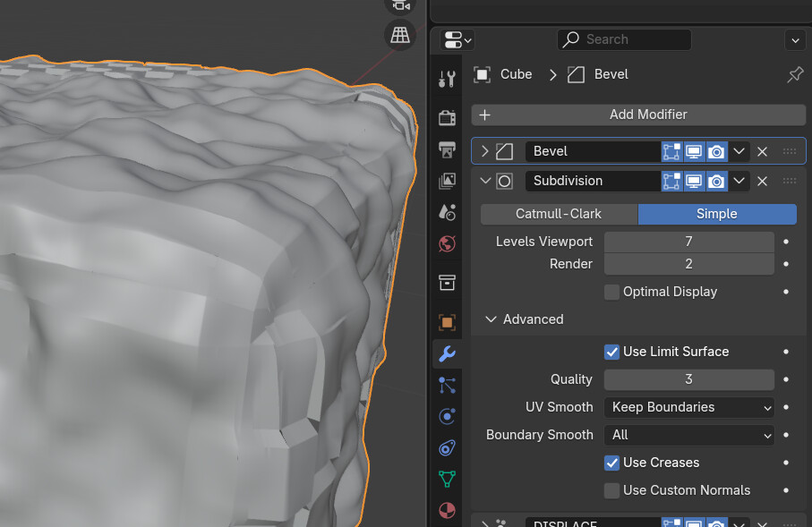Click Bevel in the breadcrumb
This screenshot has height=527, width=812.
(x=611, y=74)
